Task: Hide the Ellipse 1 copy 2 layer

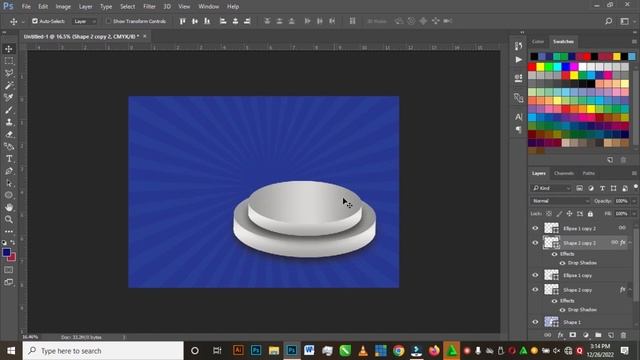Action: [x=535, y=228]
